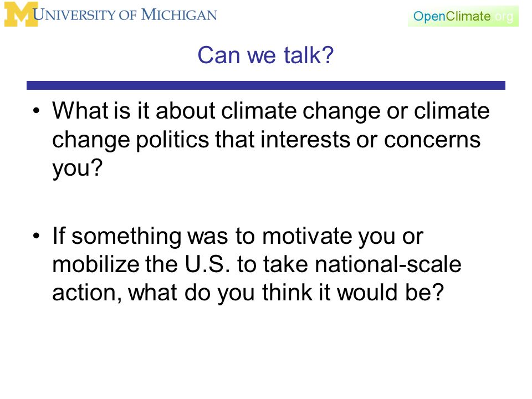Click 'change politics' on the second line
532x399 pixels.
[130, 140]
